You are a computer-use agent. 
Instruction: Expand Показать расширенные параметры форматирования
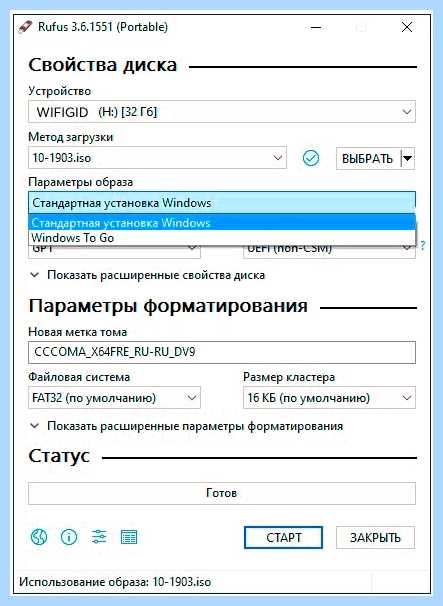(x=187, y=426)
